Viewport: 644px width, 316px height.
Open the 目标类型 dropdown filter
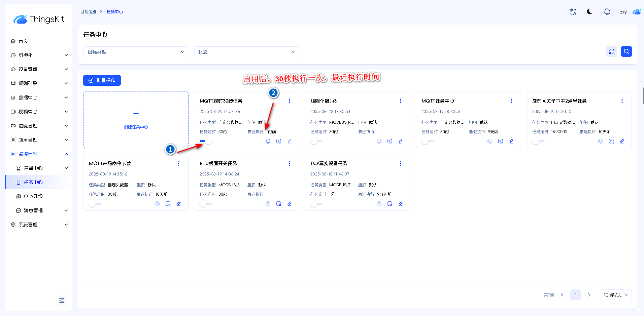point(136,52)
